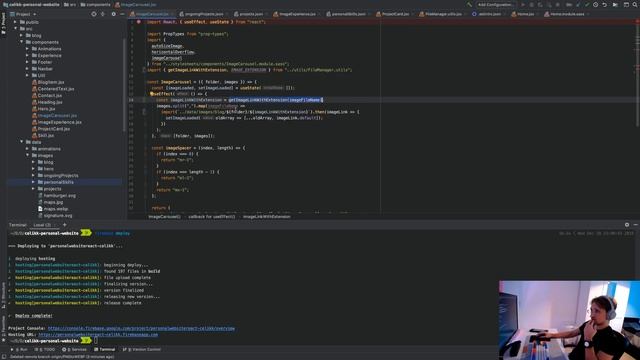
Task: Expand the Experience folder
Action: (27, 56)
